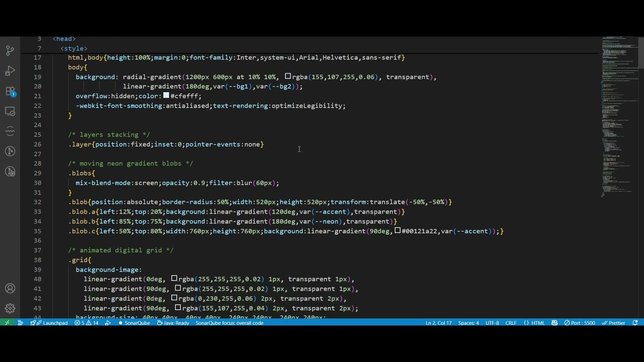The width and height of the screenshot is (644, 362).
Task: Open the notifications bell
Action: click(x=635, y=323)
